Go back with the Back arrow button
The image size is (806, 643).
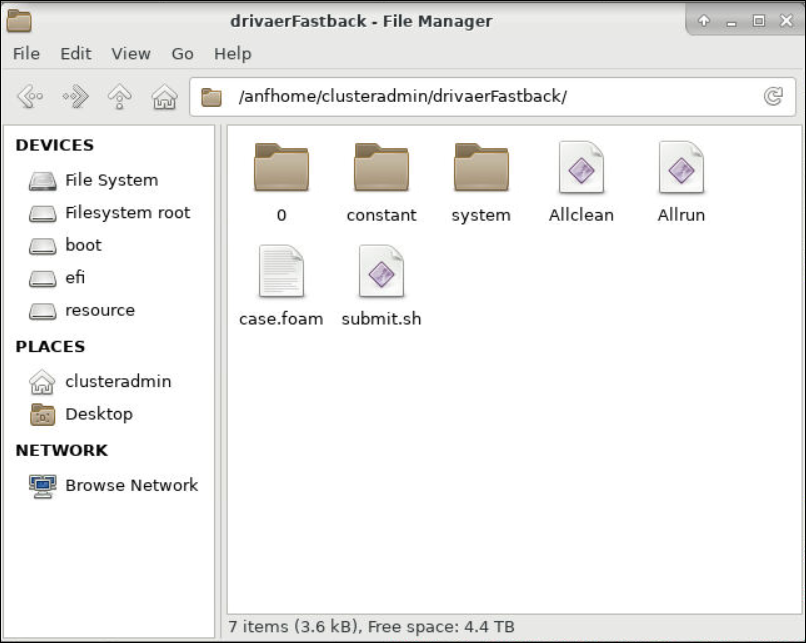30,96
